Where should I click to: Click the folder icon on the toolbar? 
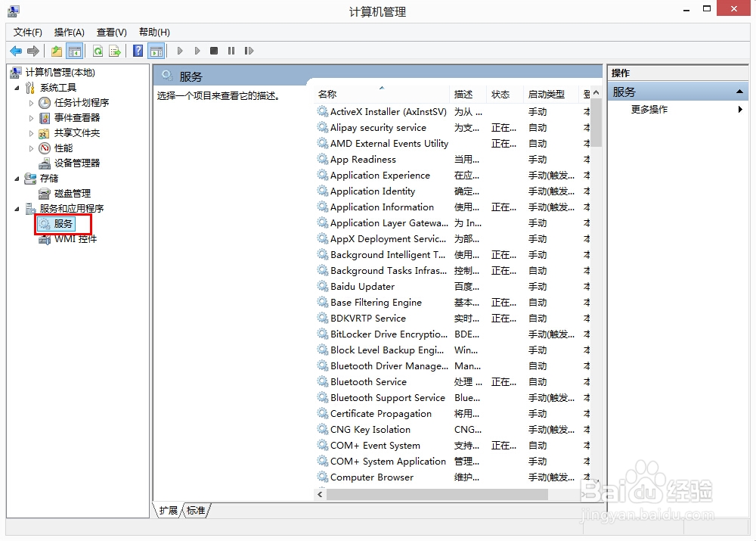pos(57,51)
